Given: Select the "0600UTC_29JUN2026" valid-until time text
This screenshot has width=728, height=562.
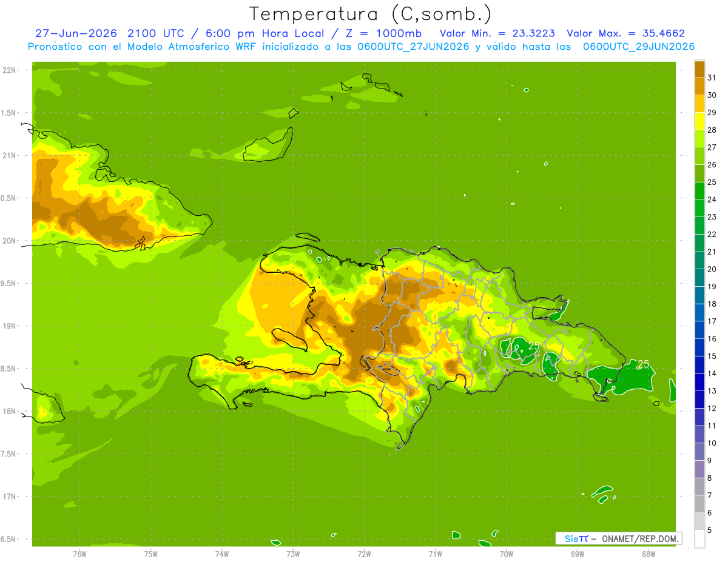Looking at the screenshot, I should pyautogui.click(x=639, y=47).
